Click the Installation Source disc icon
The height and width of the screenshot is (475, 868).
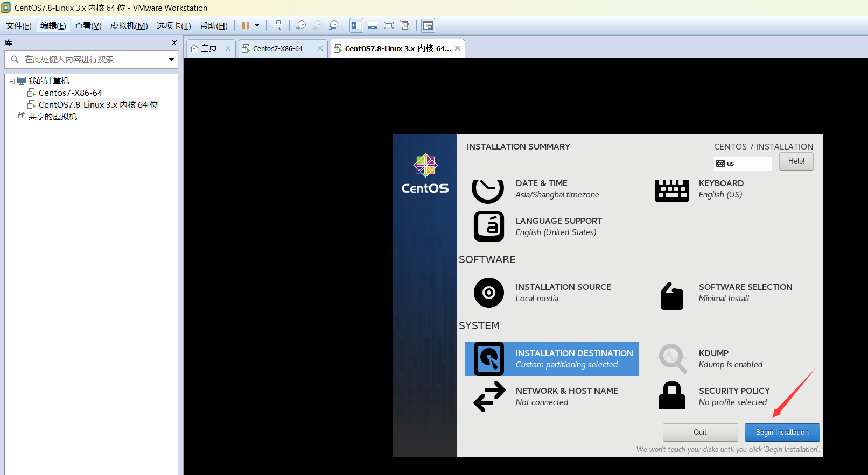489,293
